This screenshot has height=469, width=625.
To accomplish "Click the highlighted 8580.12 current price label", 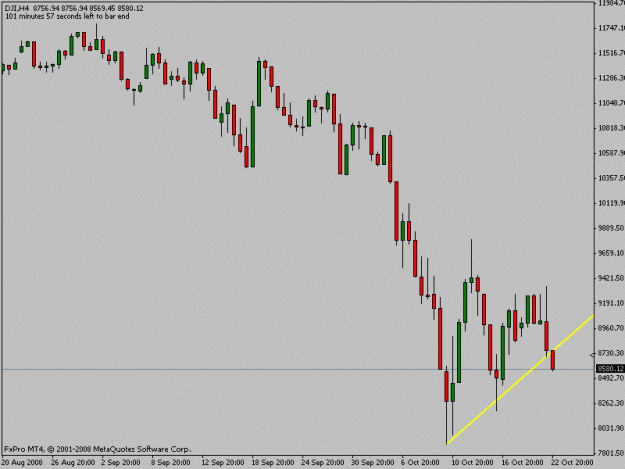I will tap(611, 369).
